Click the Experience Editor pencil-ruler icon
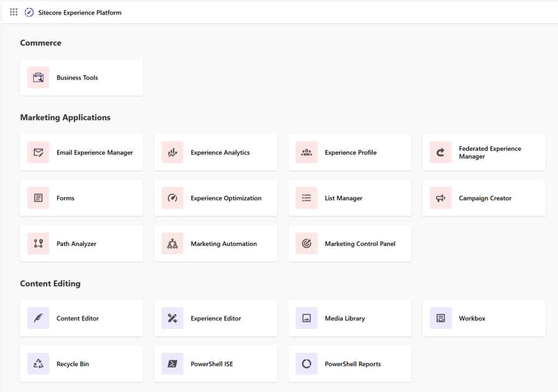The width and height of the screenshot is (558, 392). point(173,318)
